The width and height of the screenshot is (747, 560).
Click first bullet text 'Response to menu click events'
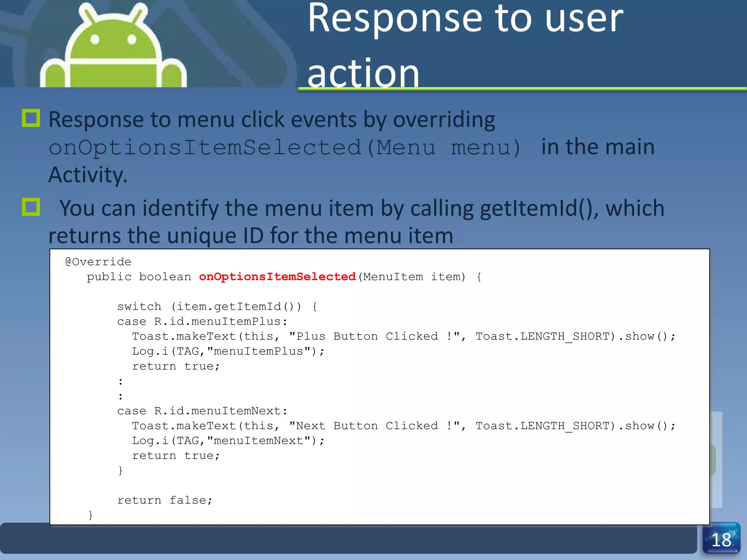click(203, 120)
